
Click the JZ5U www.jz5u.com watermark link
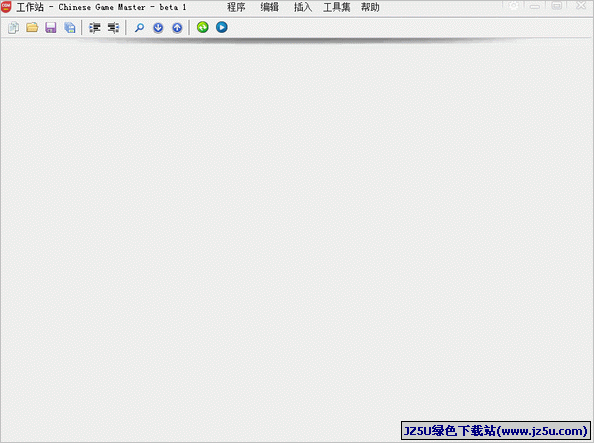pos(496,431)
